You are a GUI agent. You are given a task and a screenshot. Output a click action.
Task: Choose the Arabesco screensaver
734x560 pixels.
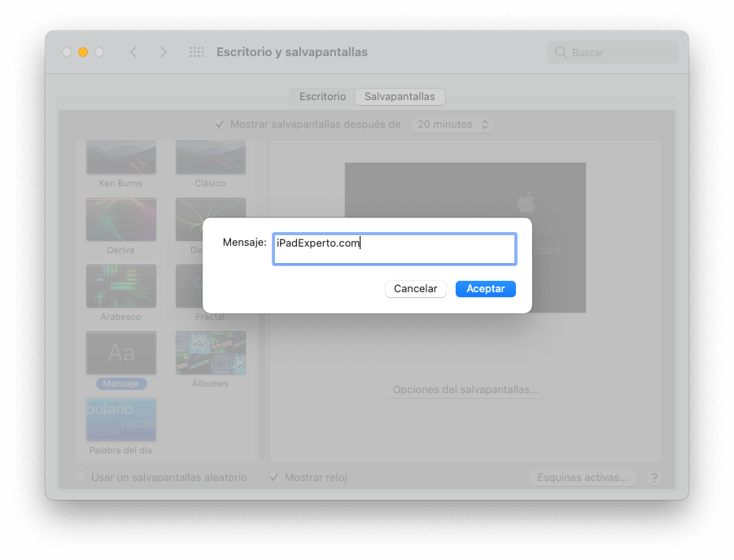pyautogui.click(x=120, y=286)
